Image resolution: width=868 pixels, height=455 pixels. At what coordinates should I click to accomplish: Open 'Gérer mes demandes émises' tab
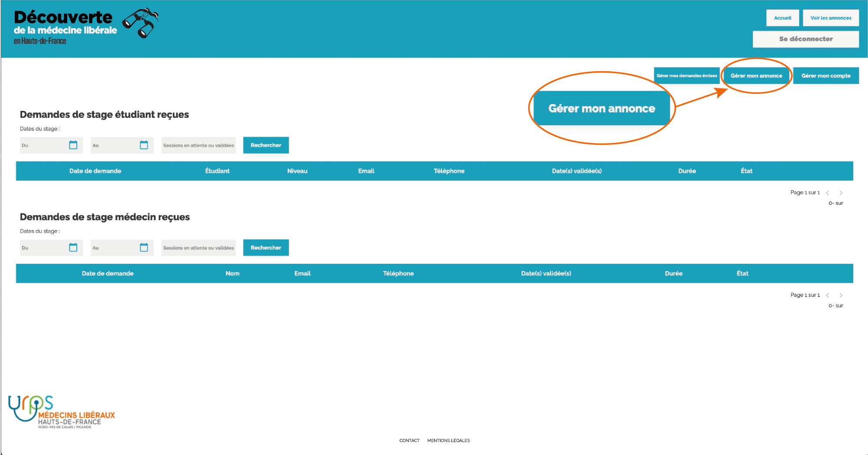coord(686,76)
